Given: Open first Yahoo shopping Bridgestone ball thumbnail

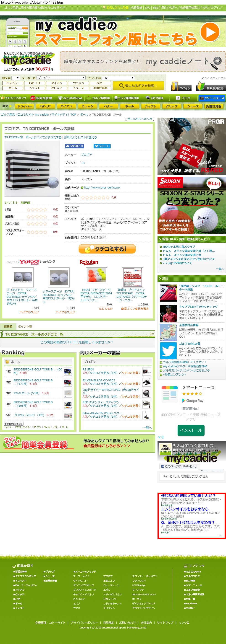Looking at the screenshot, I should point(23,277).
